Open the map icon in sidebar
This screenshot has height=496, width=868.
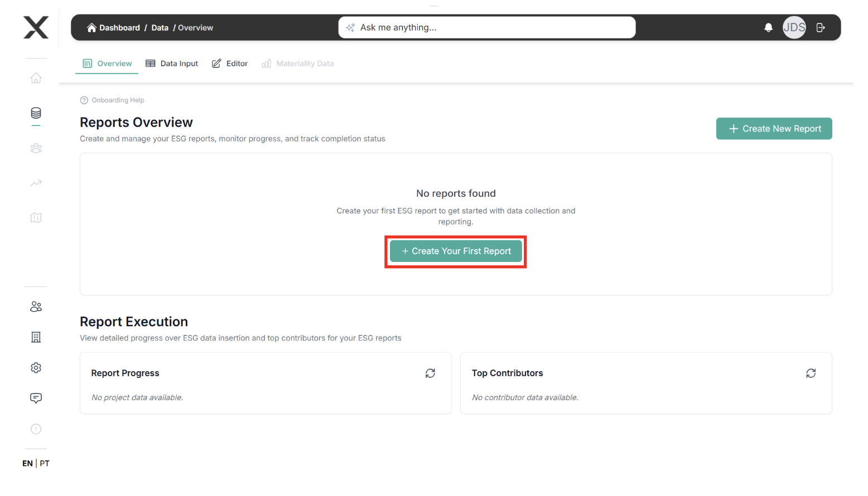tap(36, 218)
